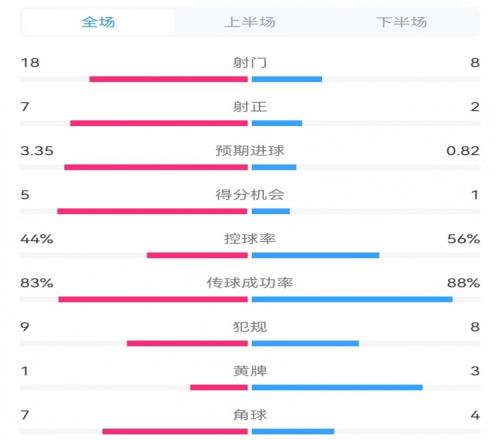
Task: Switch to the 上半场 first half tab
Action: [250, 22]
